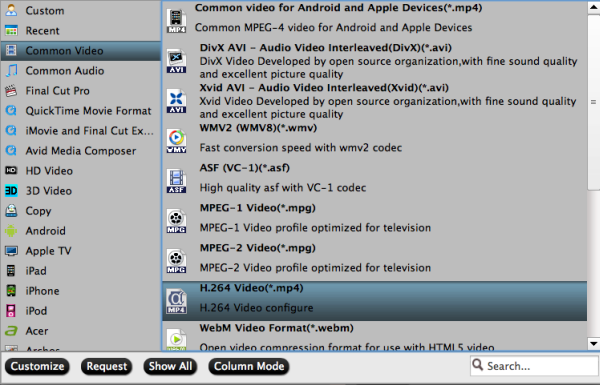Select ASF (VC-1)(*.asf) format

click(x=375, y=181)
